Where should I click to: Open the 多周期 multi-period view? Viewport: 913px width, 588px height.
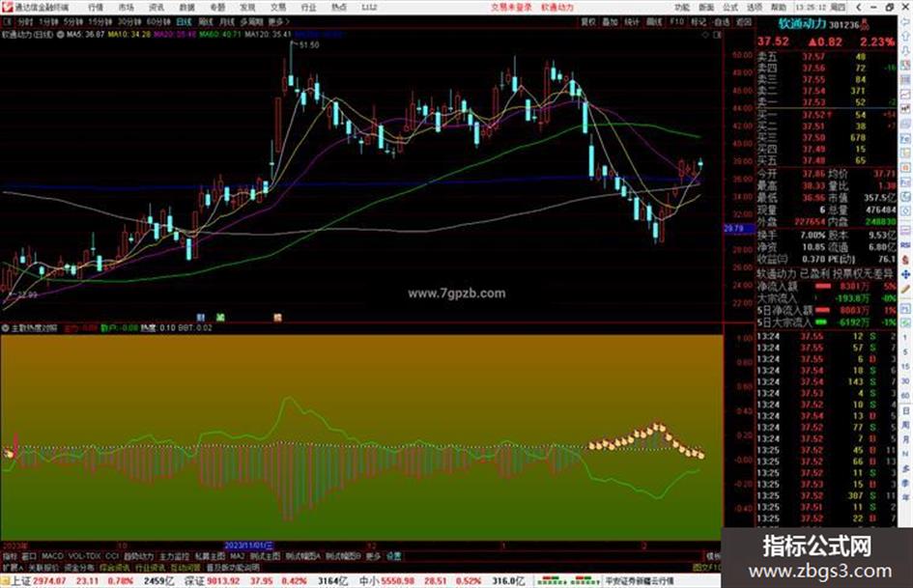point(251,21)
